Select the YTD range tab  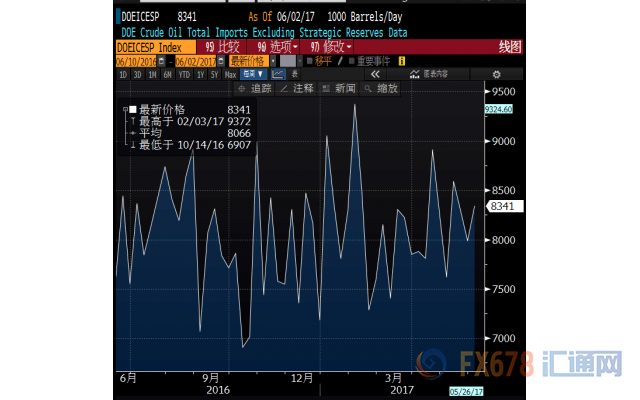[184, 75]
